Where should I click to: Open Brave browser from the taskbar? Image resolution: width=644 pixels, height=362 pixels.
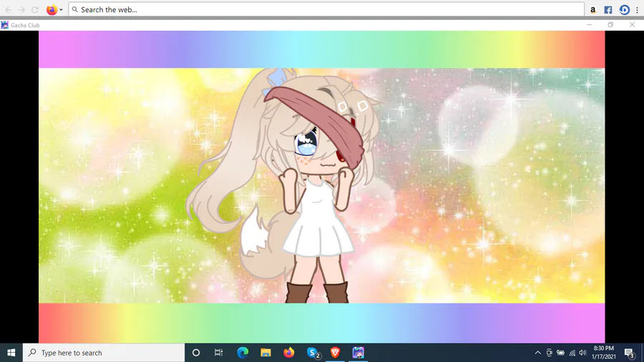(335, 353)
